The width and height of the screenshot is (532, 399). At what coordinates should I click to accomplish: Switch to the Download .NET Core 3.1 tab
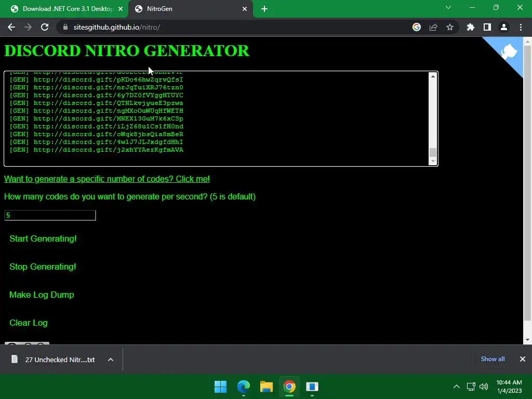[x=64, y=9]
